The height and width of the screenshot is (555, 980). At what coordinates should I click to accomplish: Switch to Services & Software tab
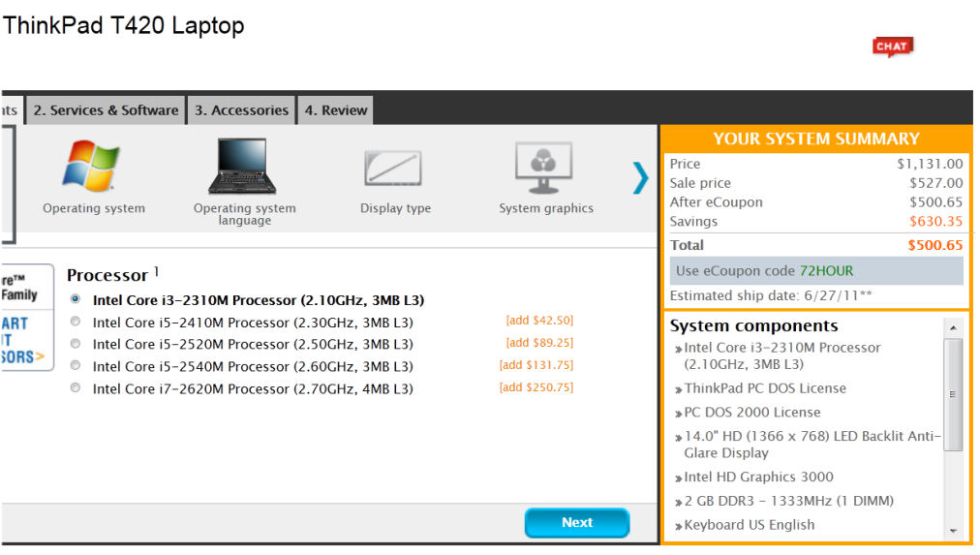tap(106, 110)
